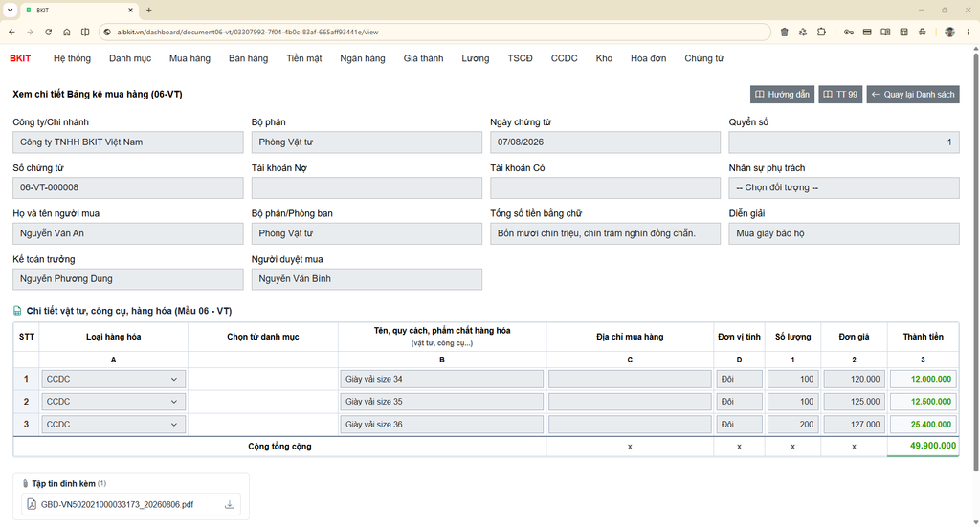Open a new browser tab
The image size is (980, 526).
pyautogui.click(x=148, y=10)
